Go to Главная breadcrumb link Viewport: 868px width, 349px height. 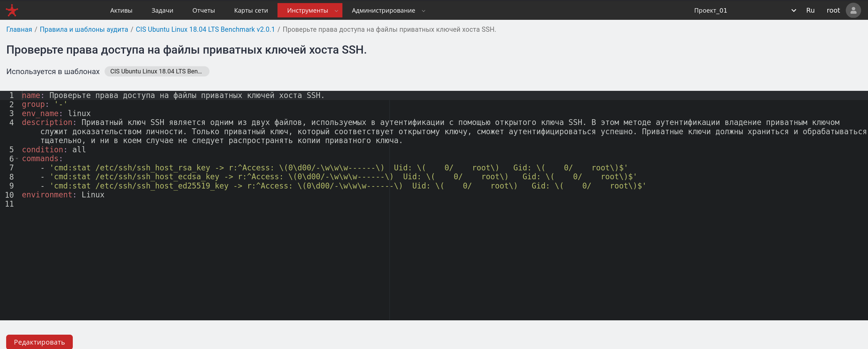pos(19,29)
